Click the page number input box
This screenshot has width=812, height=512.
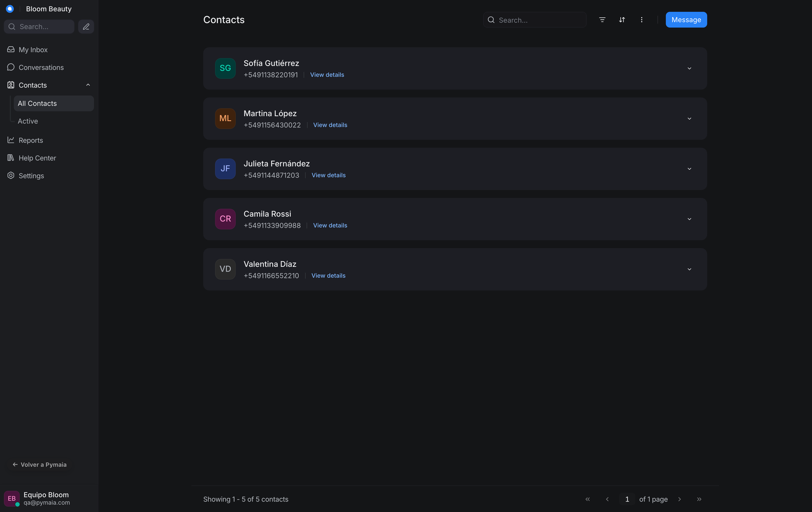pyautogui.click(x=627, y=499)
